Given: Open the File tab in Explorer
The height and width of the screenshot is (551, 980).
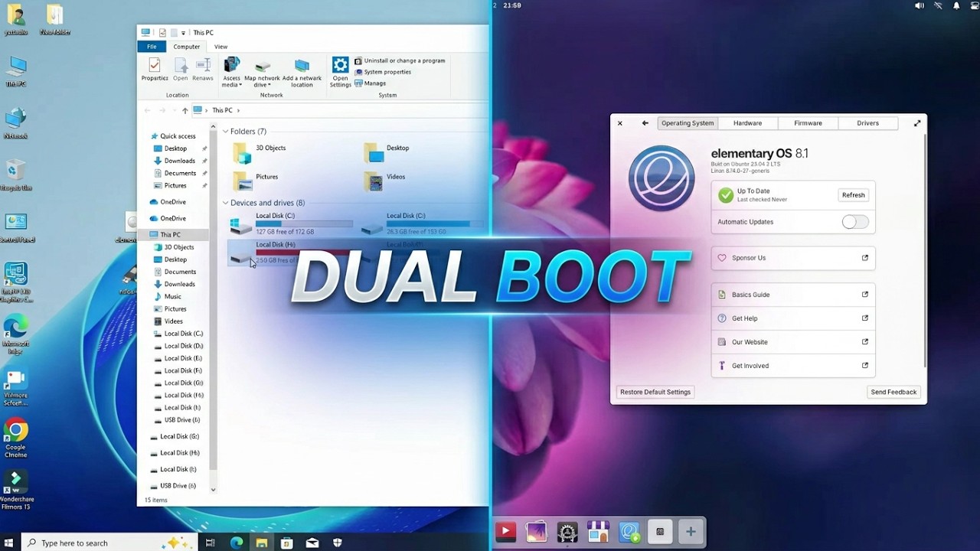Looking at the screenshot, I should 152,47.
